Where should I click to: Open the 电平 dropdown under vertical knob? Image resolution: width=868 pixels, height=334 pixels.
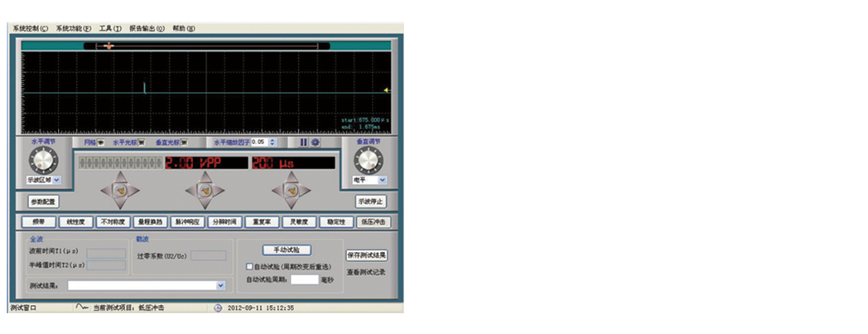pos(382,179)
